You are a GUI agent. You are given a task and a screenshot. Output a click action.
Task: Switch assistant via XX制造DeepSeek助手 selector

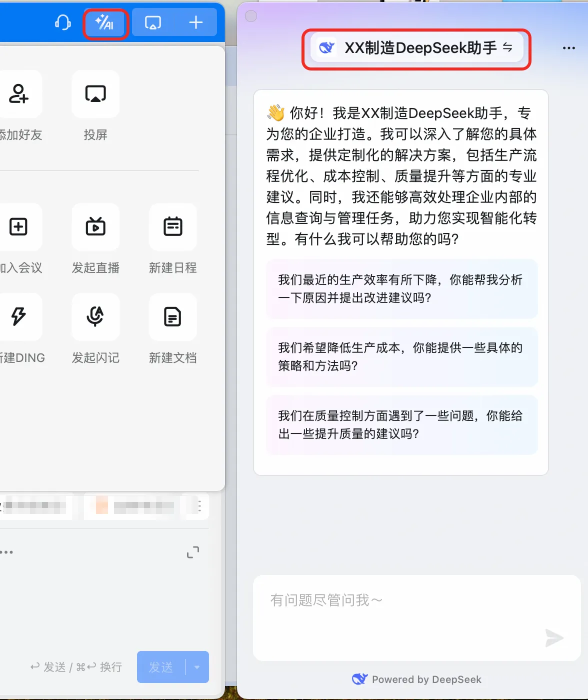coord(416,48)
